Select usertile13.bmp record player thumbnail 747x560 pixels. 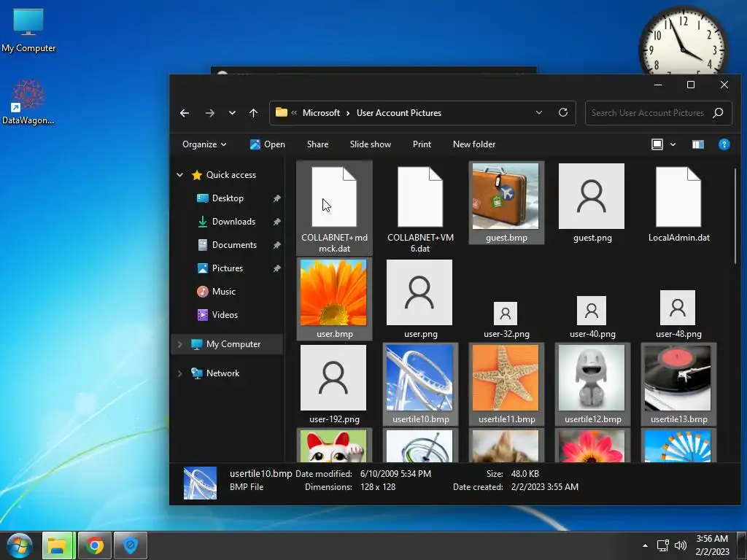[x=678, y=384]
